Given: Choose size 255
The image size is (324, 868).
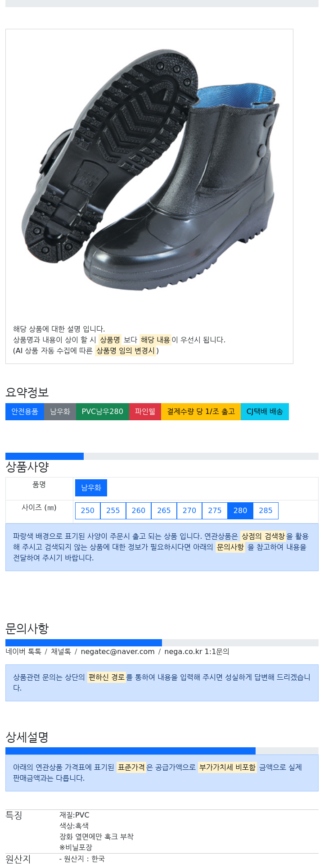Looking at the screenshot, I should [113, 511].
